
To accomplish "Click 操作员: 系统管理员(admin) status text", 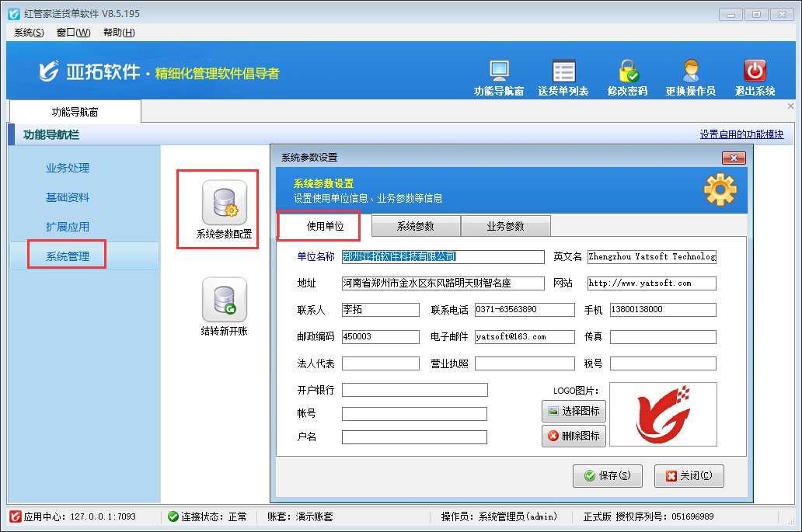I will (499, 516).
